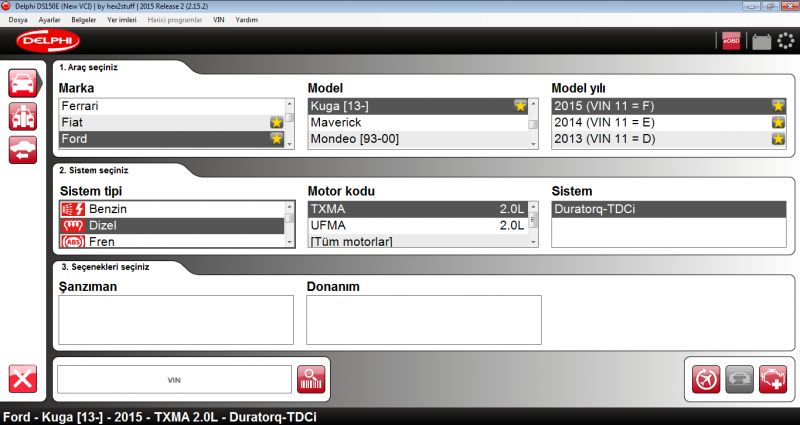Open the VIN menu
This screenshot has height=425, width=800.
pos(219,20)
